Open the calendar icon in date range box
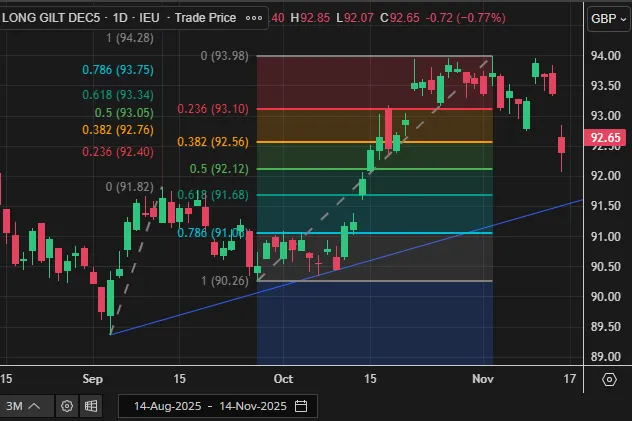Screen dimensions: 632x421 coord(301,406)
